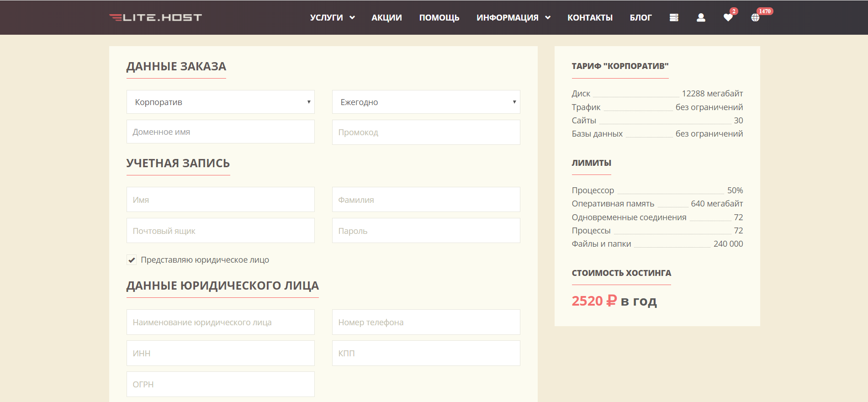Click the 2520 ₽ в год price

(x=614, y=301)
